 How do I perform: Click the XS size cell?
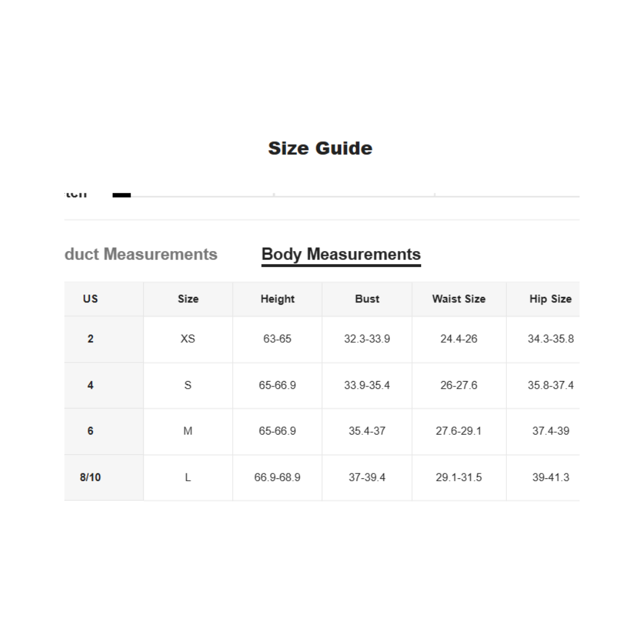[188, 339]
